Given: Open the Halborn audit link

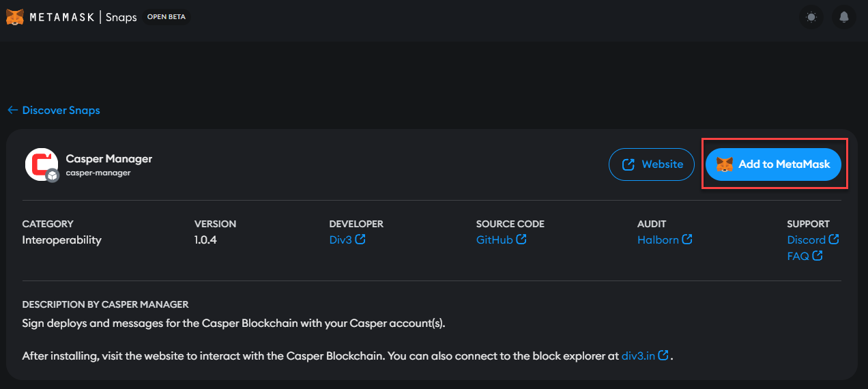Looking at the screenshot, I should 658,240.
